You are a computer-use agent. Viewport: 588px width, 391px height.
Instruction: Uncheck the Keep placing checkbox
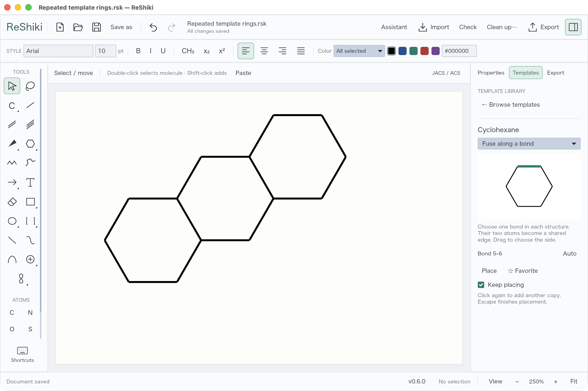(481, 285)
